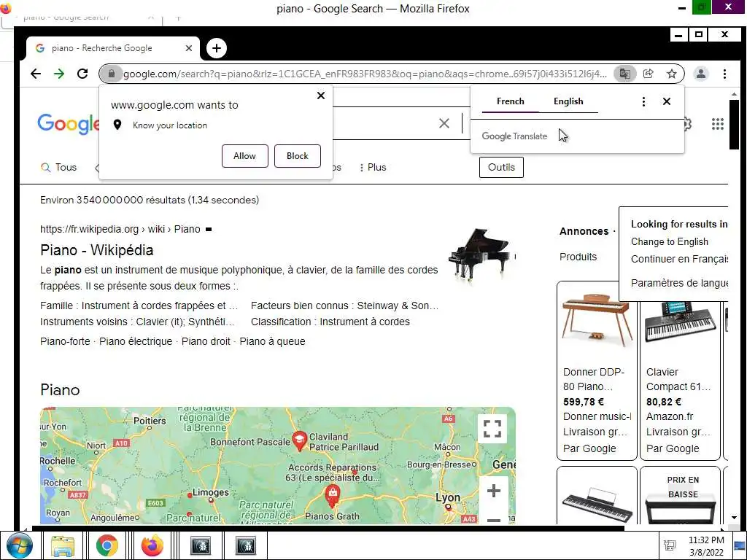Open the Google apps grid icon
This screenshot has height=560, width=747.
point(718,124)
